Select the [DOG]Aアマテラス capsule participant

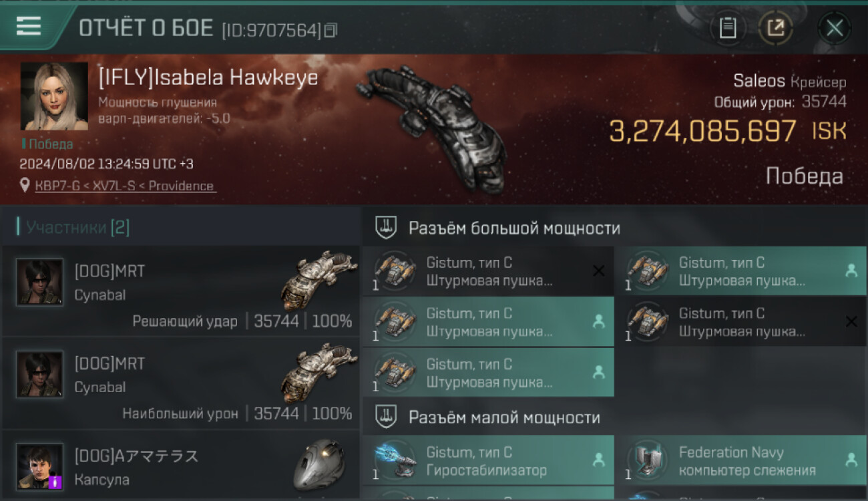click(180, 464)
